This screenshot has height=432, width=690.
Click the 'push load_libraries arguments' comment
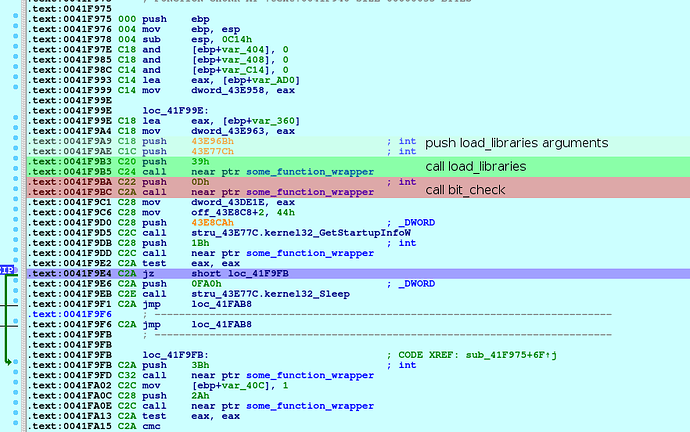click(517, 143)
